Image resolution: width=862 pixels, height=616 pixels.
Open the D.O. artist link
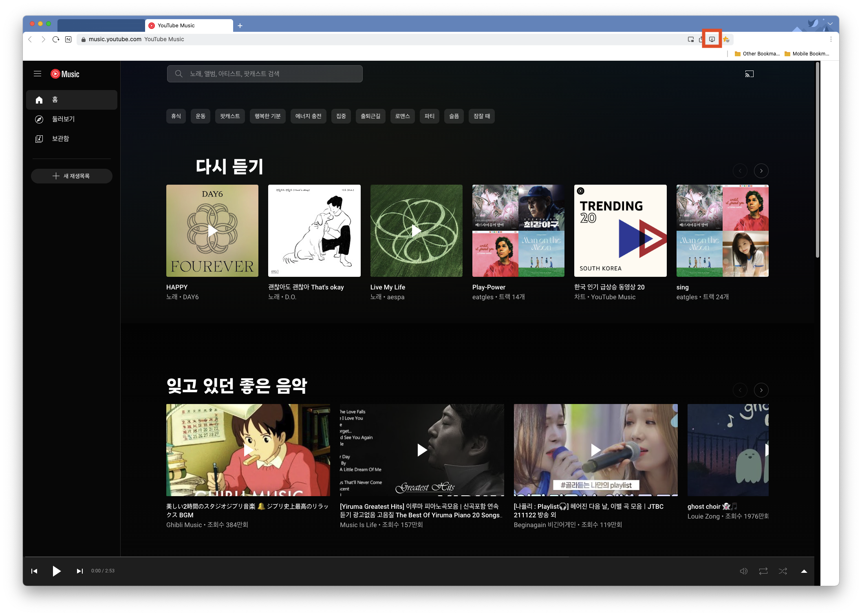290,297
